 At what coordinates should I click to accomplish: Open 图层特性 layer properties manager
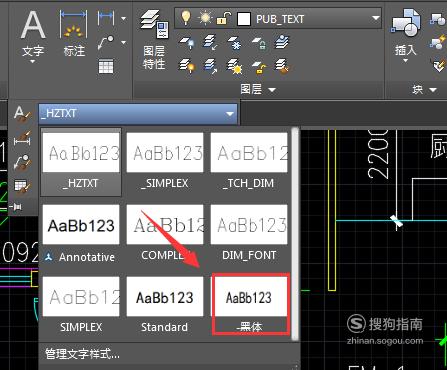[154, 39]
